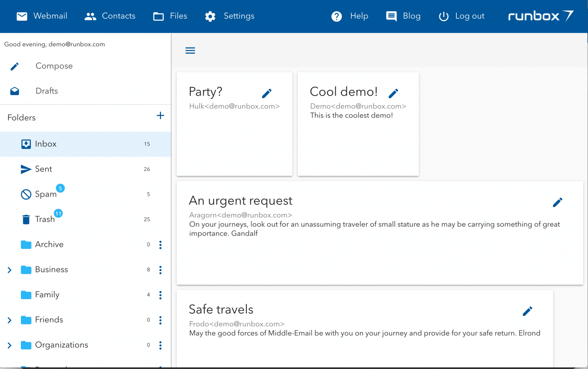
Task: Click the plus to add a new folder
Action: 161,116
